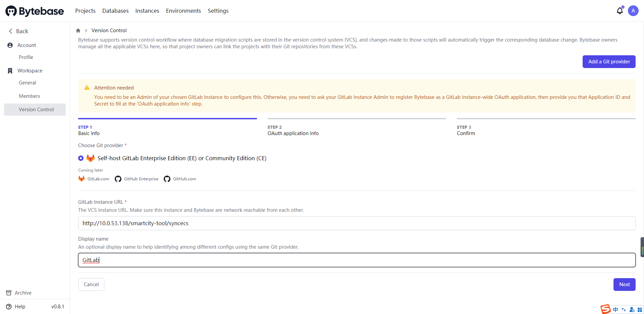644x314 pixels.
Task: Click the Bytebase logo
Action: (x=35, y=11)
